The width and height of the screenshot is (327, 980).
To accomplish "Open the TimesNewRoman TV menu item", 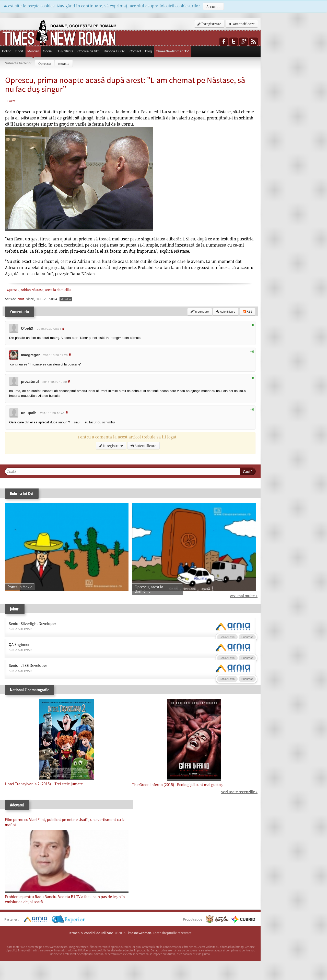I will [172, 51].
